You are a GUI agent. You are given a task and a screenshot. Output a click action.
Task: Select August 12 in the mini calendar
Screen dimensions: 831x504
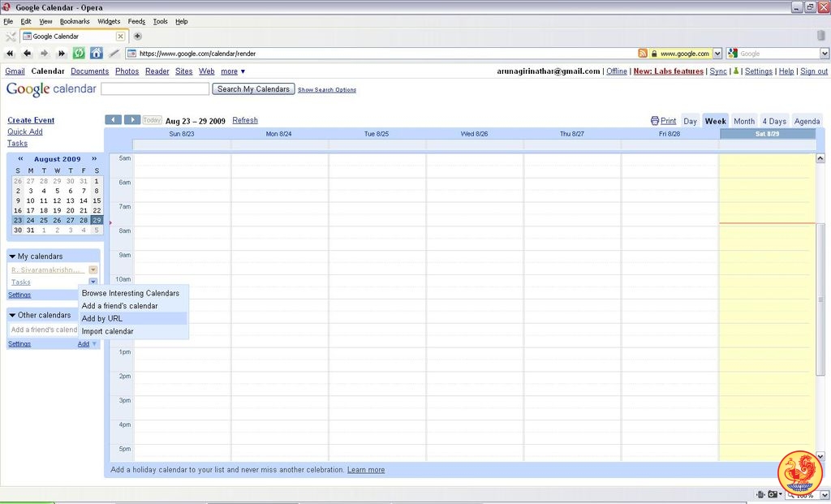[57, 200]
